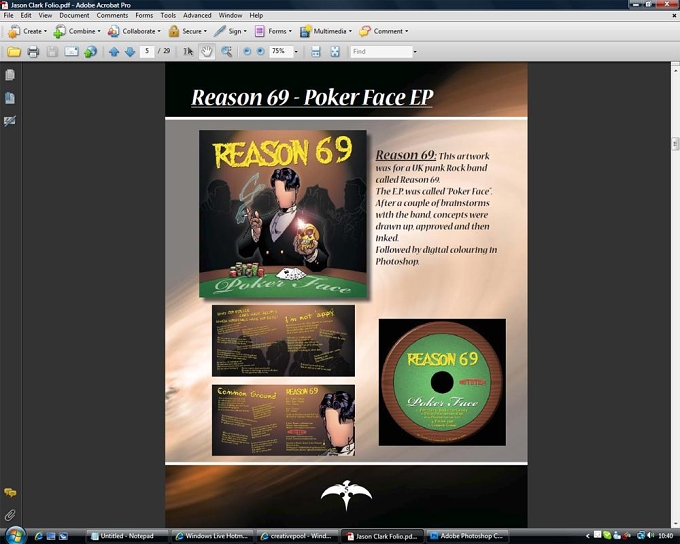Click the Multimedia icon in the toolbar
The image size is (680, 544).
(306, 31)
